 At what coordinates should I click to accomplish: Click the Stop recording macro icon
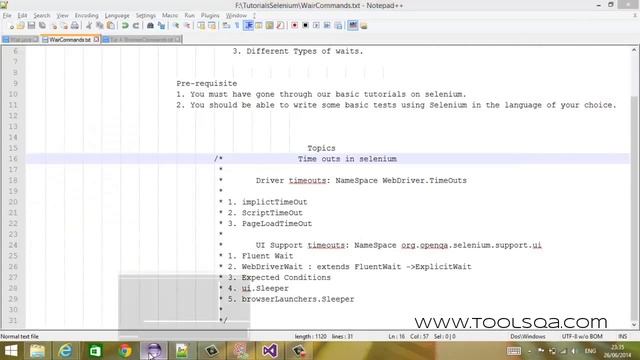pyautogui.click(x=305, y=26)
